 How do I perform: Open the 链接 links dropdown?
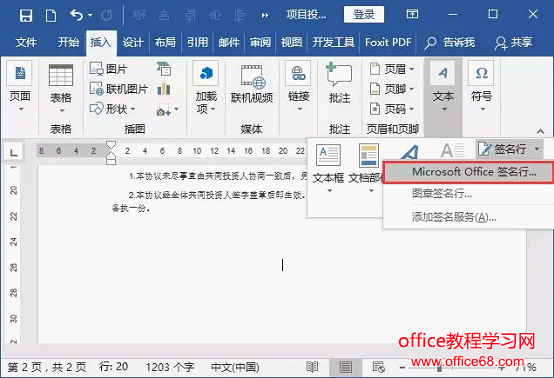click(x=299, y=87)
